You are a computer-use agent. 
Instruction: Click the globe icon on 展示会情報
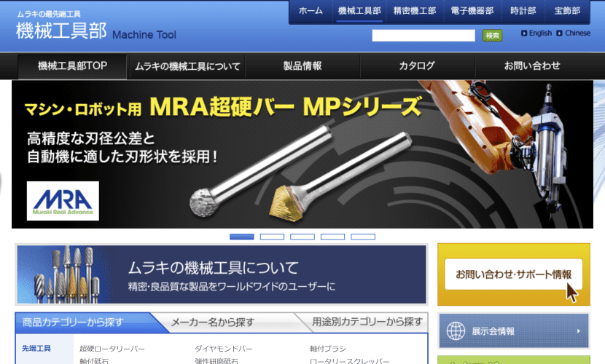coord(456,331)
